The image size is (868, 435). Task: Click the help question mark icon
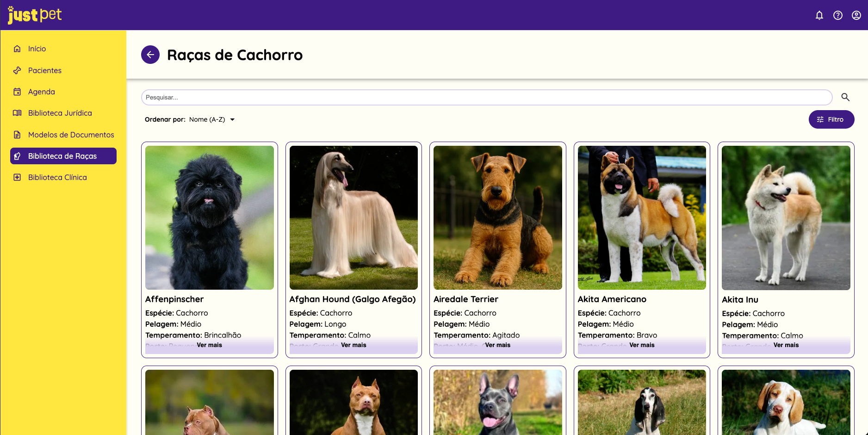click(838, 15)
